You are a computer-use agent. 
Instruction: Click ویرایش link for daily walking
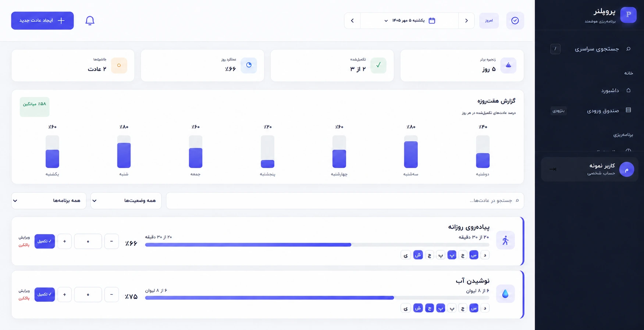point(24,237)
